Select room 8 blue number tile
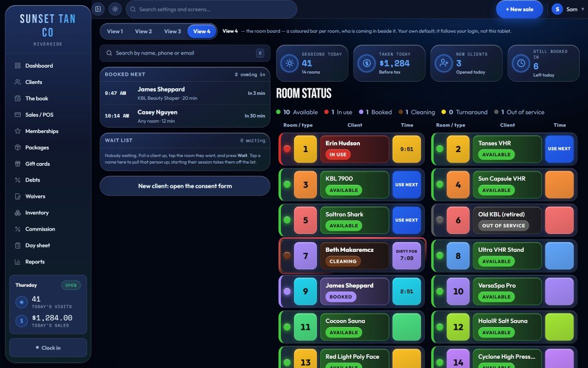The image size is (588, 368). point(458,256)
